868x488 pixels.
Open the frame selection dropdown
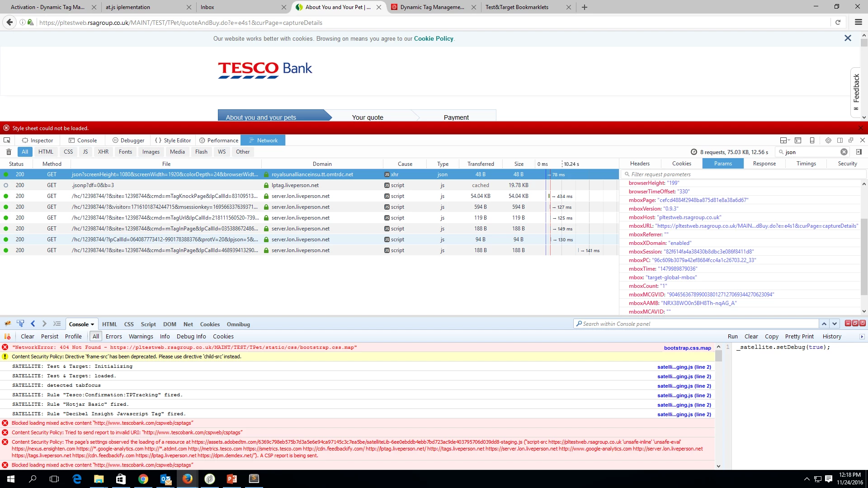(785, 140)
